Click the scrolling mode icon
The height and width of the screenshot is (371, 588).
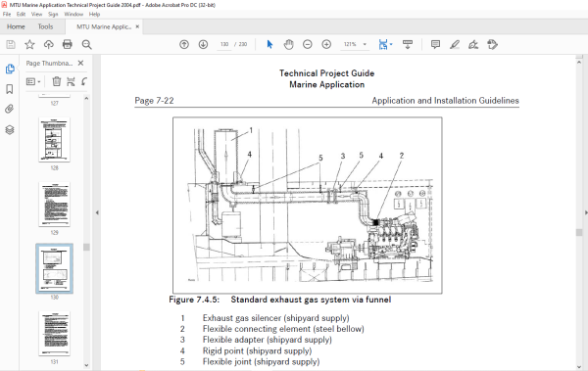pos(408,44)
